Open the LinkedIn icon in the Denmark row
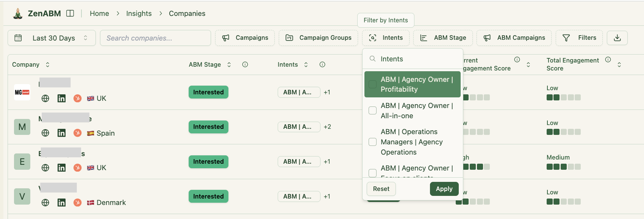Screen dimensions: 644x219 (x=61, y=203)
